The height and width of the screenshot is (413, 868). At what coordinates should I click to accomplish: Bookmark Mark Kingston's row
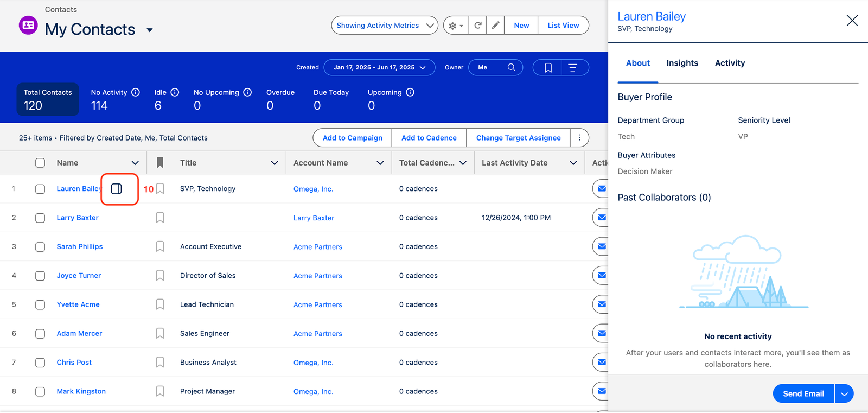160,391
